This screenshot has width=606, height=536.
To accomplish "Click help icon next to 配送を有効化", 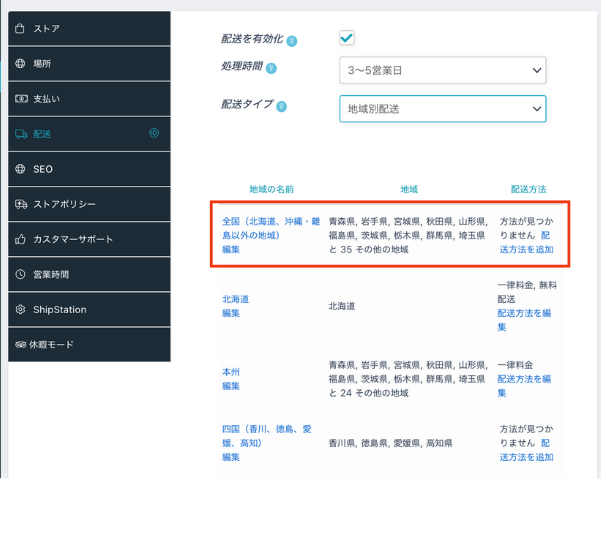I will tap(291, 41).
